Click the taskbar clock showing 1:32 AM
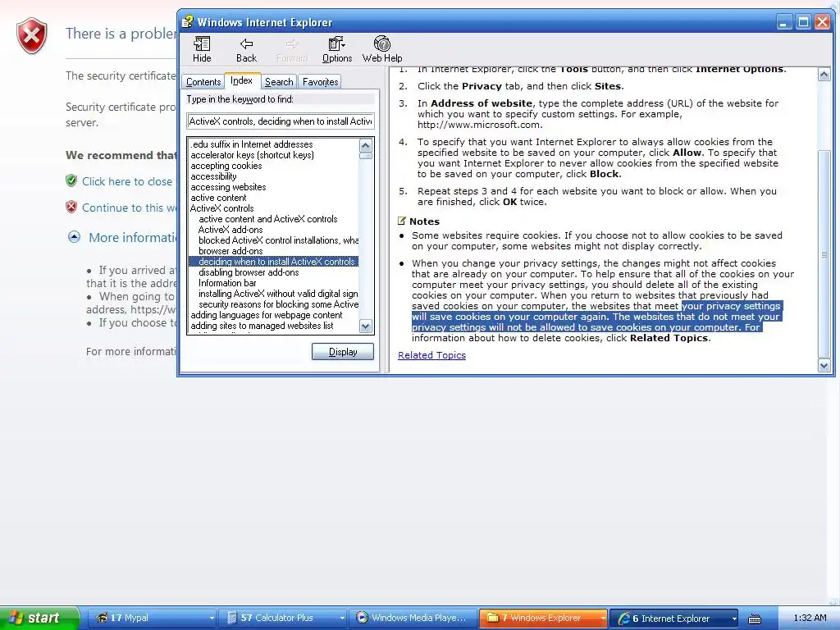 tap(810, 618)
